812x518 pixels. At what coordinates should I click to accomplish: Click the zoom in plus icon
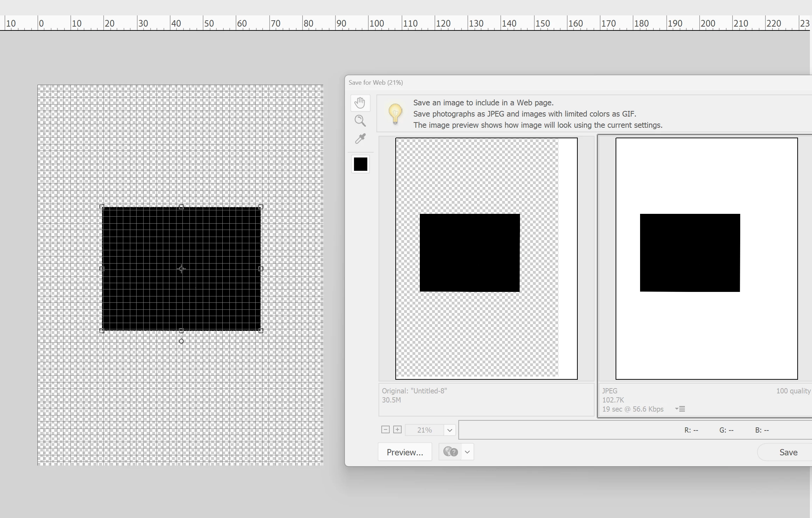point(397,429)
